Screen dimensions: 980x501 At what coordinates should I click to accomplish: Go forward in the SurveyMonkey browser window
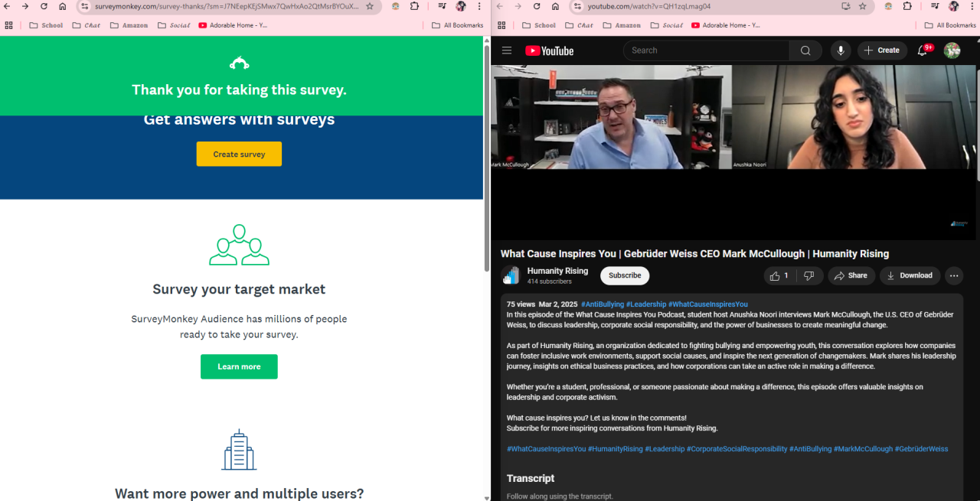tap(24, 6)
